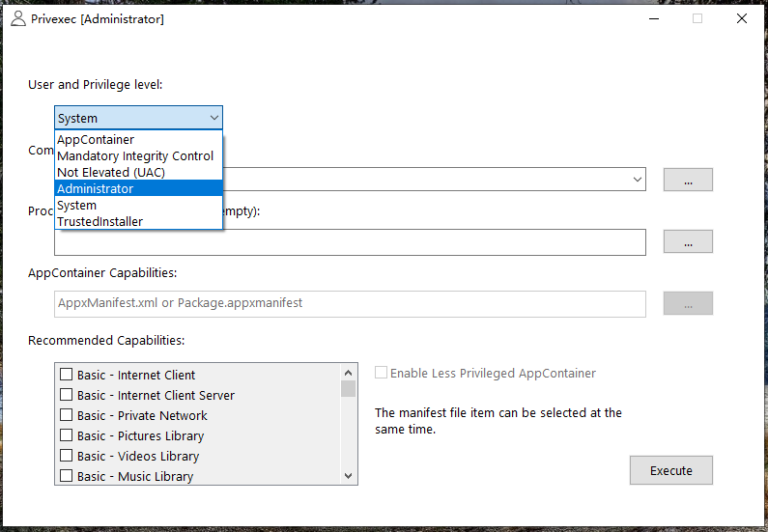Image resolution: width=768 pixels, height=532 pixels.
Task: Close the Privexec window
Action: click(x=742, y=19)
